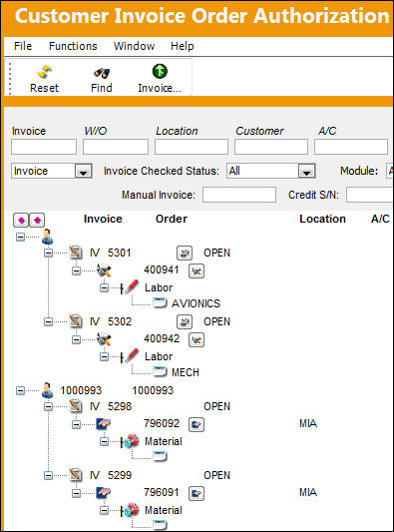
Task: Click work order tools icon for 400941
Action: point(104,270)
